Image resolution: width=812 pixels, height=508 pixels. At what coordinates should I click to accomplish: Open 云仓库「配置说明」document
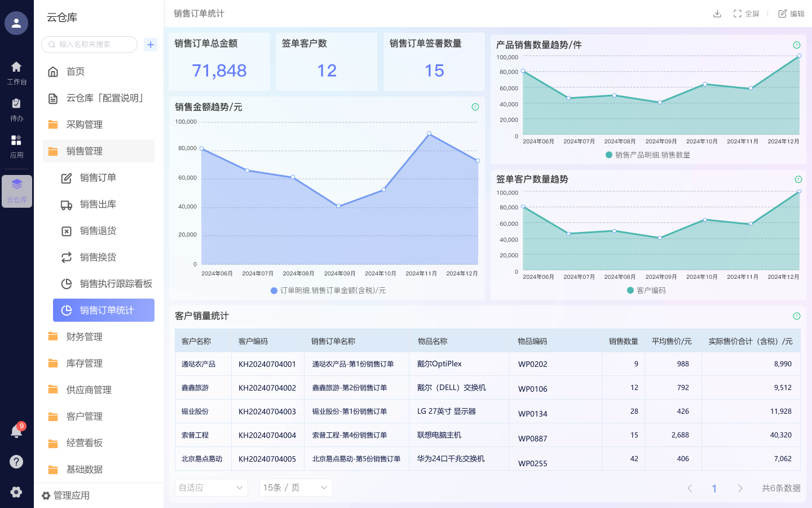click(99, 98)
